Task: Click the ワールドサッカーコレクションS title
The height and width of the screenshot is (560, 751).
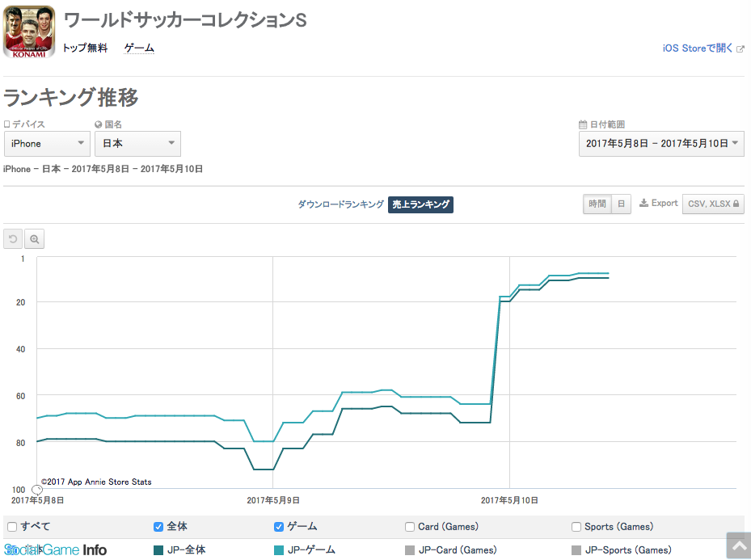Action: click(x=185, y=20)
